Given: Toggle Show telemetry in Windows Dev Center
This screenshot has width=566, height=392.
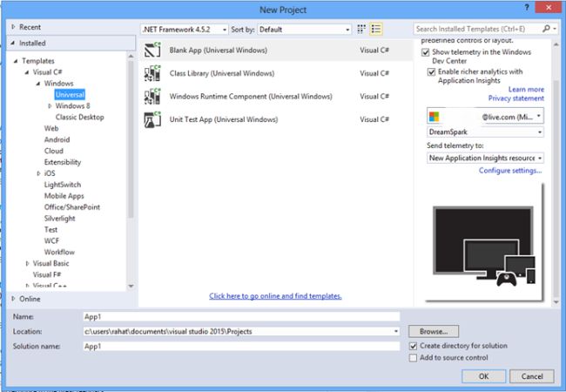Looking at the screenshot, I should click(x=425, y=52).
